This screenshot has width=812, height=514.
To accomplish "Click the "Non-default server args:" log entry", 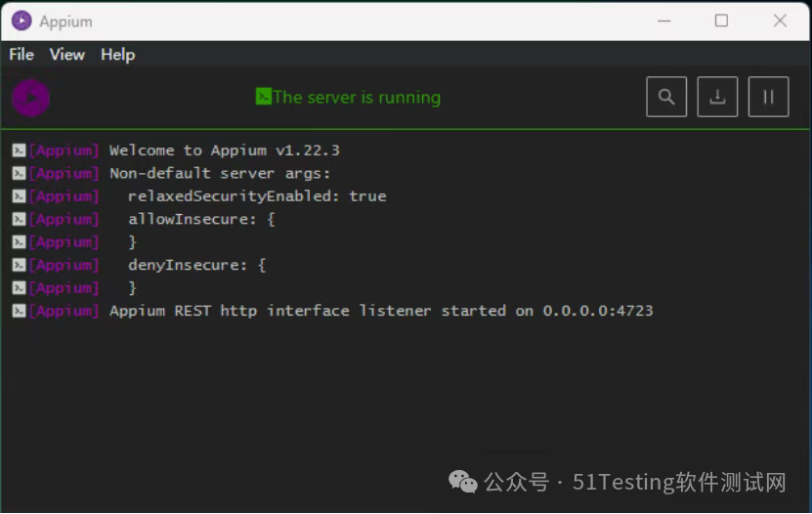I will [220, 173].
